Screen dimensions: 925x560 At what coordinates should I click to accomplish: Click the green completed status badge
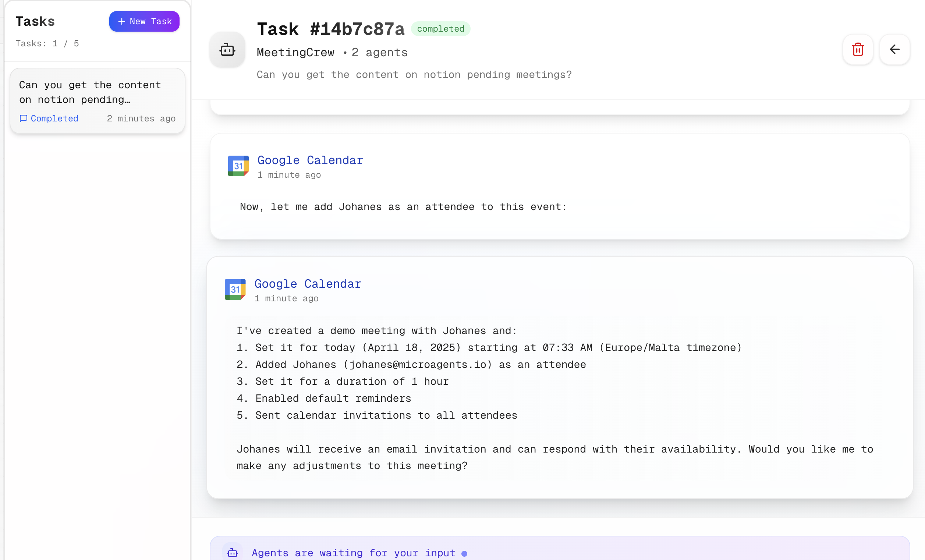click(x=440, y=29)
